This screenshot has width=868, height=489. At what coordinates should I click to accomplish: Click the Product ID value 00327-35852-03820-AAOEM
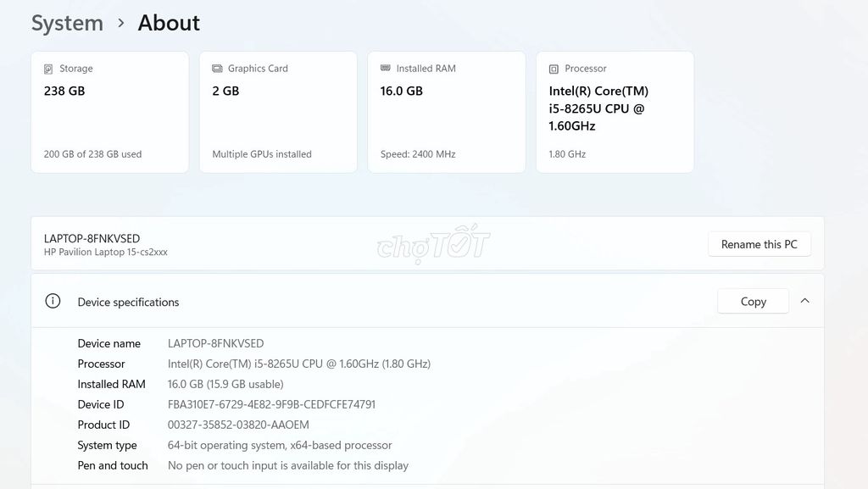[238, 425]
